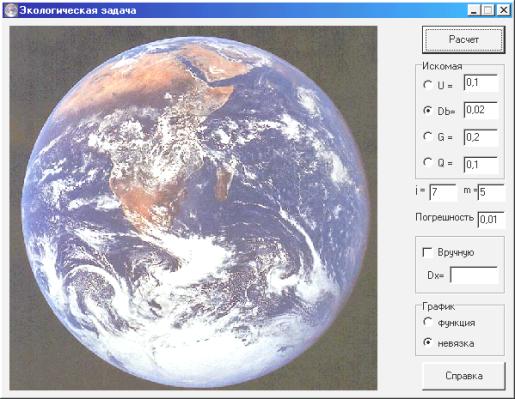Click the empty Dx input field
The height and width of the screenshot is (399, 515).
pos(474,275)
